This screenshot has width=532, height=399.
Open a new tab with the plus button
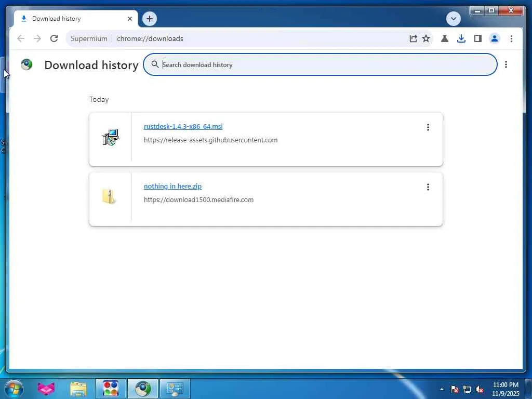(x=150, y=19)
